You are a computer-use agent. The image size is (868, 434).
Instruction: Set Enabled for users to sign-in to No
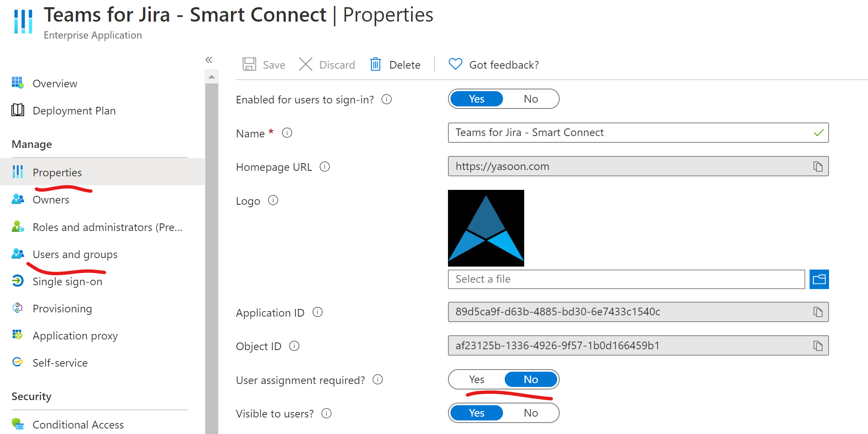531,99
